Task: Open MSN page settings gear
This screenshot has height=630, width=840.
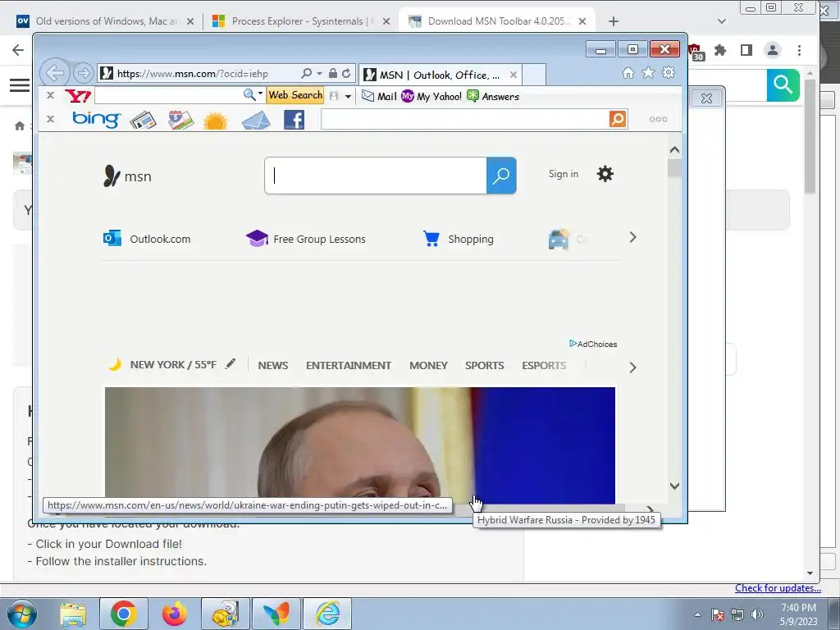Action: (x=605, y=174)
